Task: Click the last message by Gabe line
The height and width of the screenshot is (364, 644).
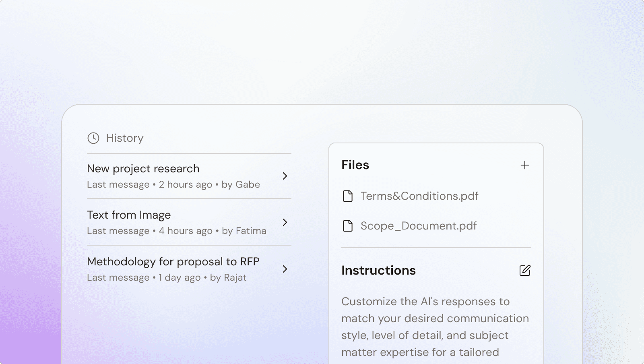Action: pyautogui.click(x=173, y=185)
